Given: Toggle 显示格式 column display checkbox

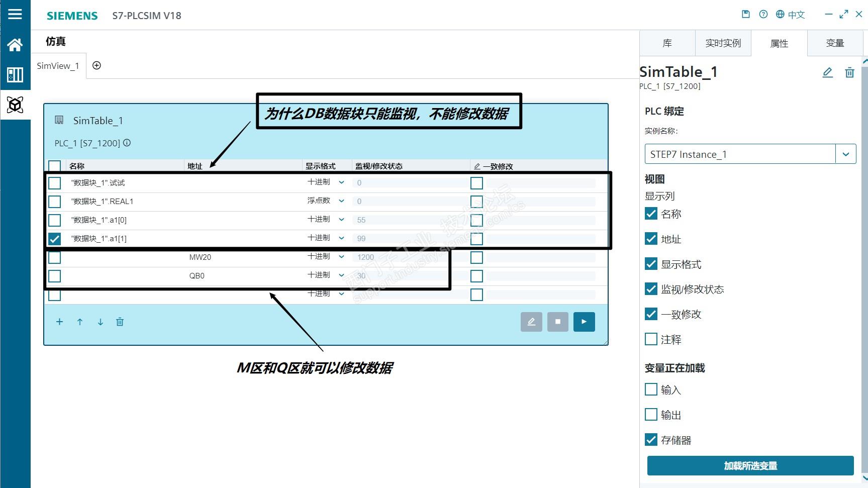Looking at the screenshot, I should click(651, 264).
